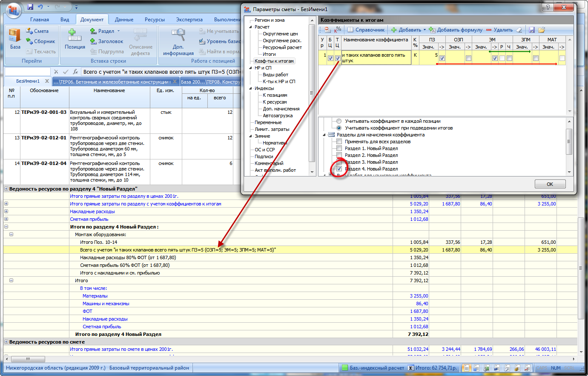Toggle the БЦ checkbox in coefficient row
The image size is (588, 376).
pos(330,58)
